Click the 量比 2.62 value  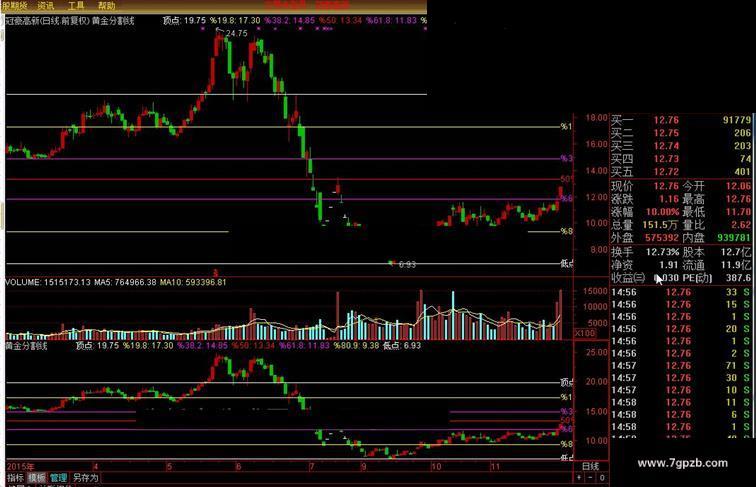point(741,225)
